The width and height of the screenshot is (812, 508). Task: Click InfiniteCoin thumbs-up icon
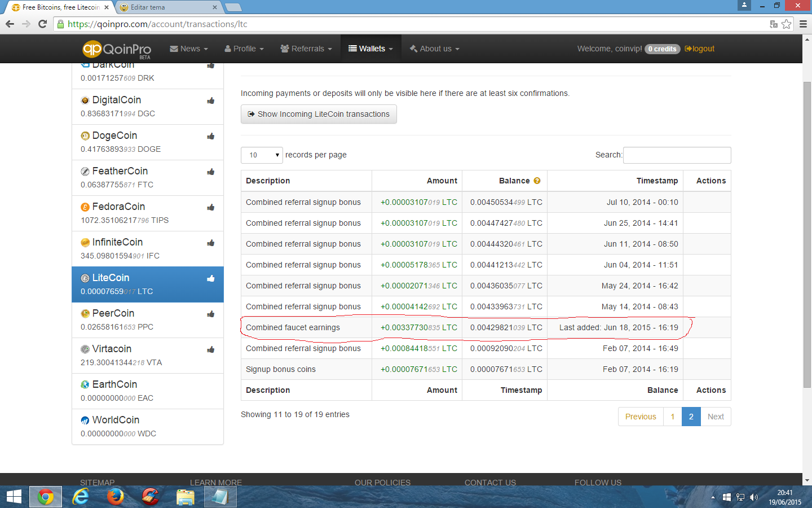pos(211,243)
